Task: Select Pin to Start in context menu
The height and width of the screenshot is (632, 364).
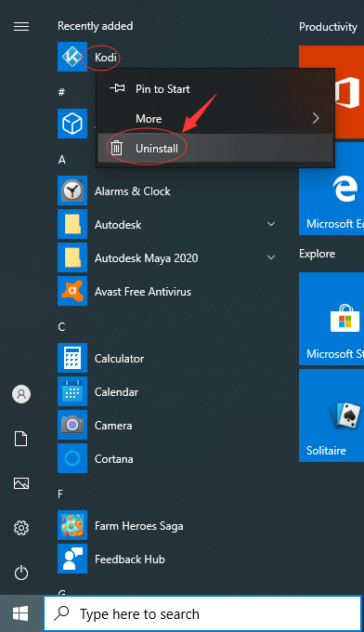Action: coord(215,89)
